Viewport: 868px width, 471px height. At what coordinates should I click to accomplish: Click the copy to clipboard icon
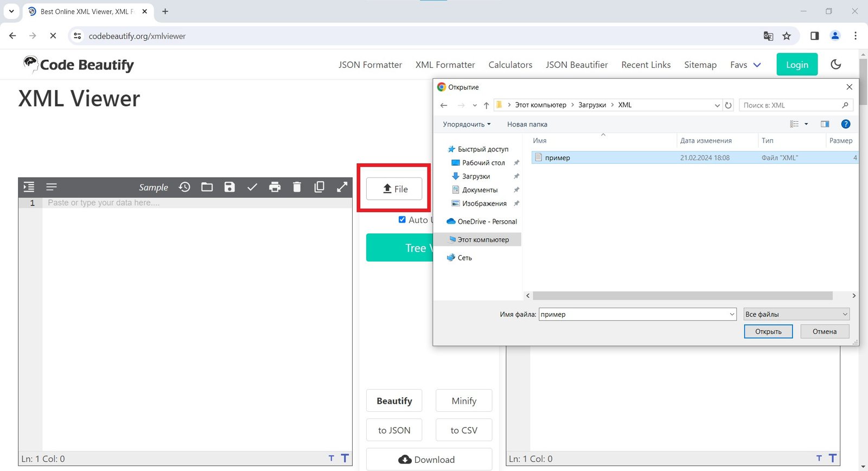(319, 187)
